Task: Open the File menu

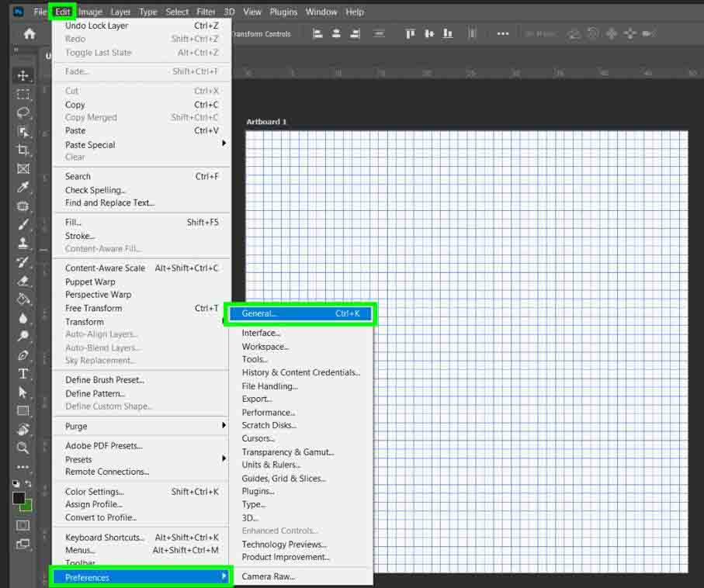Action: [x=40, y=12]
